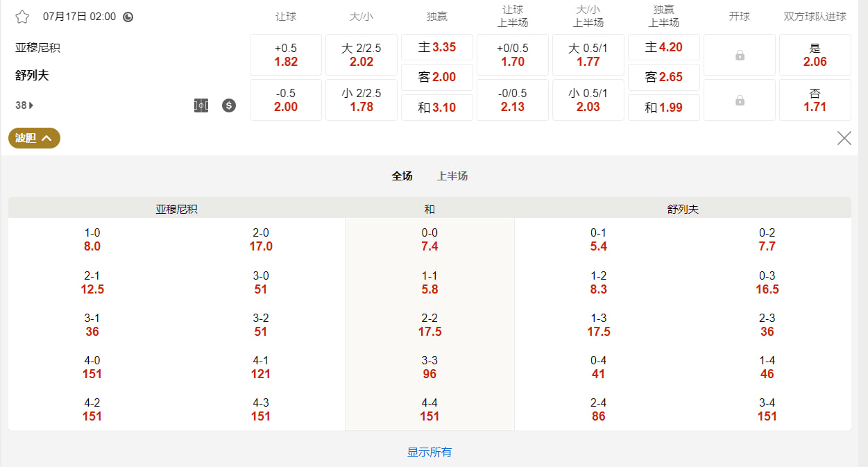Collapse the 波胆 correct score section
This screenshot has height=467, width=868.
point(34,138)
